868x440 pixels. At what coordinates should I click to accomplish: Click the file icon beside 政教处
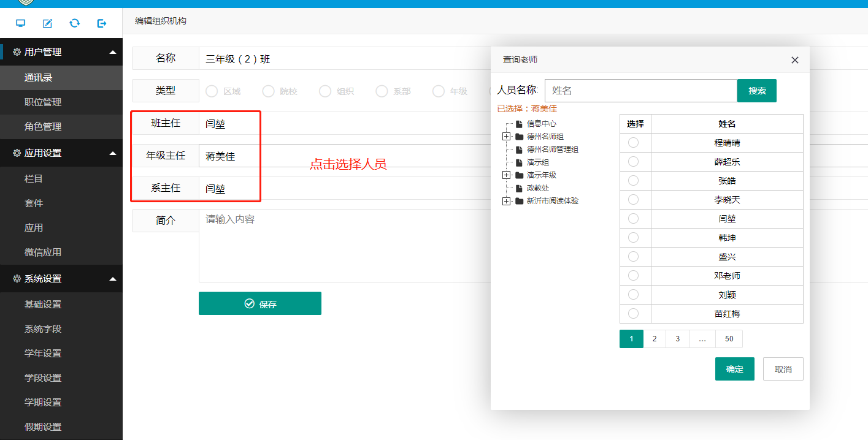[519, 188]
